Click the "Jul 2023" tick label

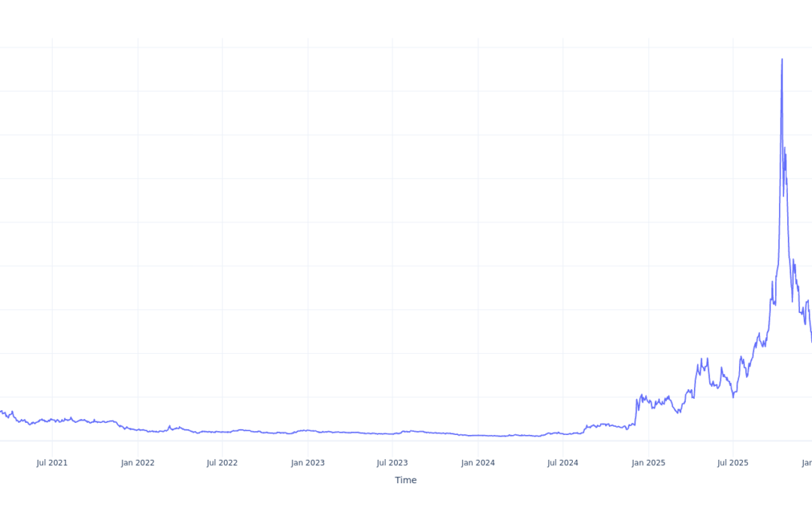(x=393, y=463)
